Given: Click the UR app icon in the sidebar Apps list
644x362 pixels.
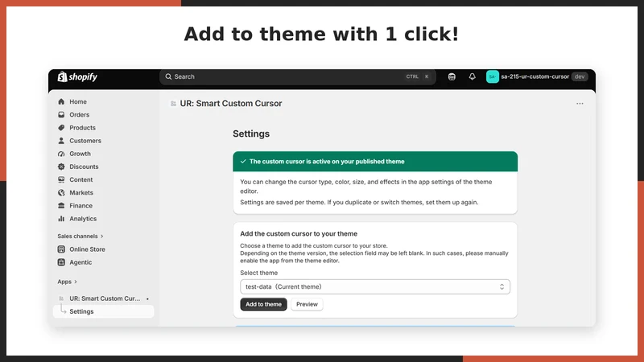Looking at the screenshot, I should coord(61,298).
